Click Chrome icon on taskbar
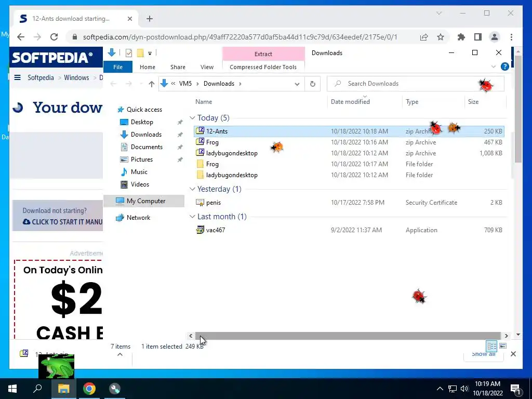Image resolution: width=532 pixels, height=399 pixels. coord(89,389)
